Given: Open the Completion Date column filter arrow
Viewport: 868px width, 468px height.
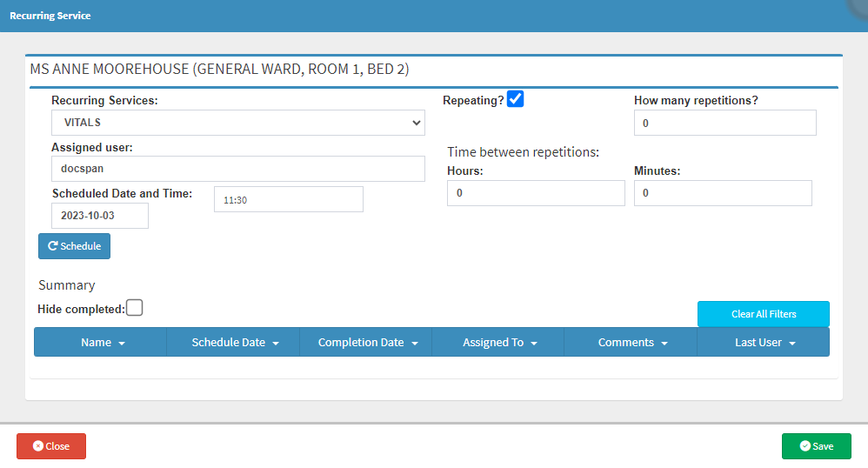Looking at the screenshot, I should tap(415, 344).
